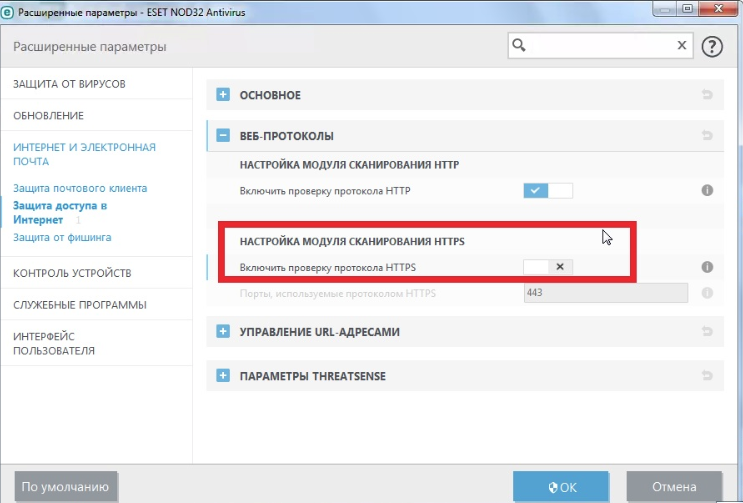Show info for HTTPS protocol check
Image resolution: width=743 pixels, height=503 pixels.
pyautogui.click(x=707, y=267)
